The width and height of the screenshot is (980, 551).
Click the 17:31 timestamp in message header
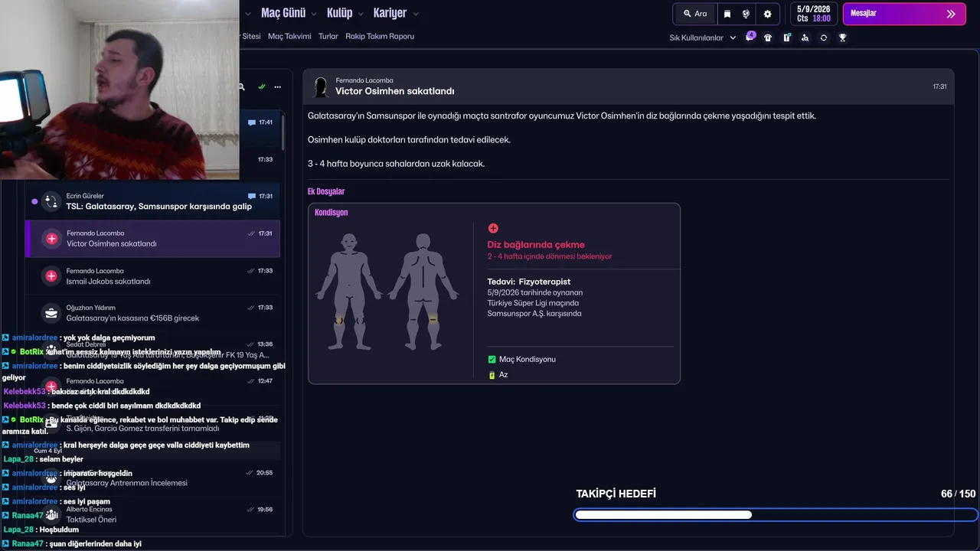click(x=939, y=86)
